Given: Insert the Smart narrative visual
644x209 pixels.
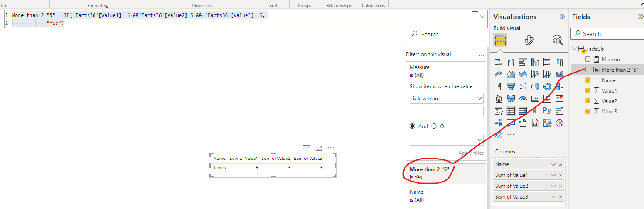Looking at the screenshot, I should 523,123.
